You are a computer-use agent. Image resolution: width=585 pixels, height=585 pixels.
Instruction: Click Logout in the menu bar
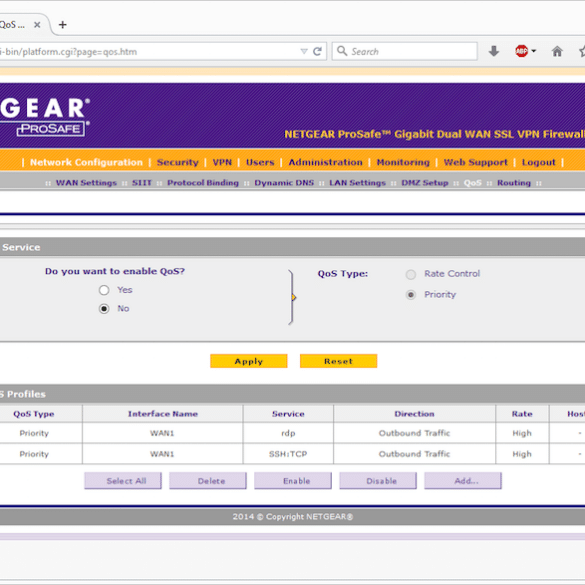click(538, 162)
